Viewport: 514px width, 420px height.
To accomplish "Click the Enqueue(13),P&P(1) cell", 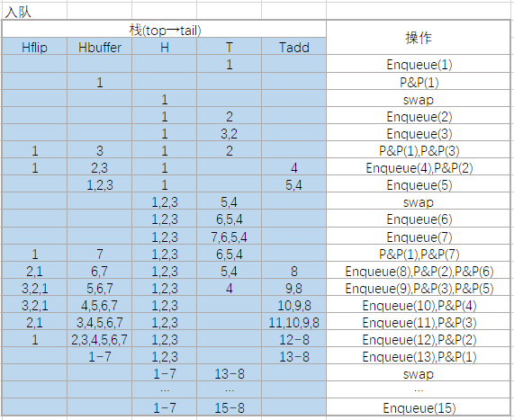I will click(419, 356).
